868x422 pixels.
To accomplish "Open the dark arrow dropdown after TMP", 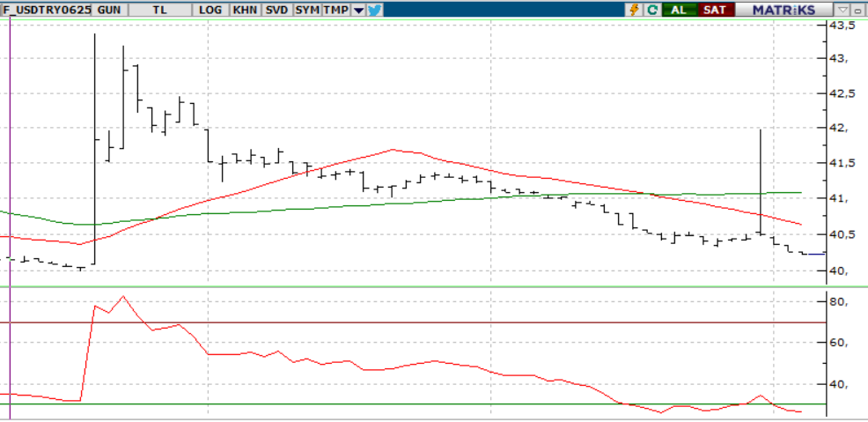I will [358, 10].
